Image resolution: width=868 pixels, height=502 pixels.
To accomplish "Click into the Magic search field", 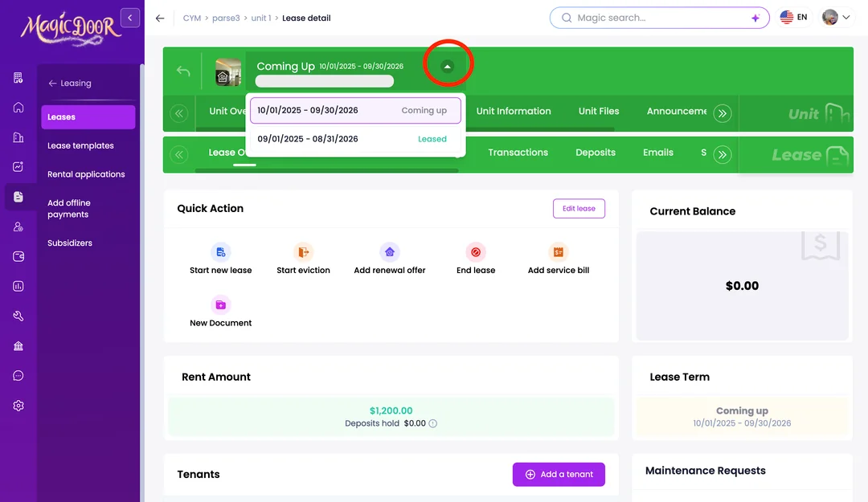I will pos(655,18).
